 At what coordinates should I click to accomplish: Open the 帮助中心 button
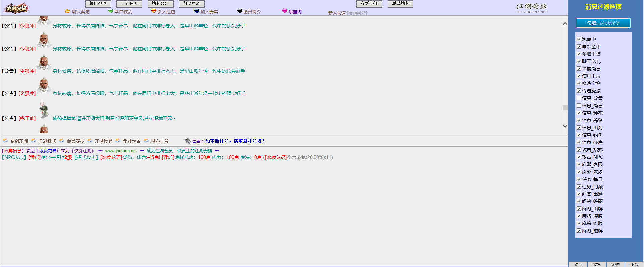pyautogui.click(x=192, y=4)
